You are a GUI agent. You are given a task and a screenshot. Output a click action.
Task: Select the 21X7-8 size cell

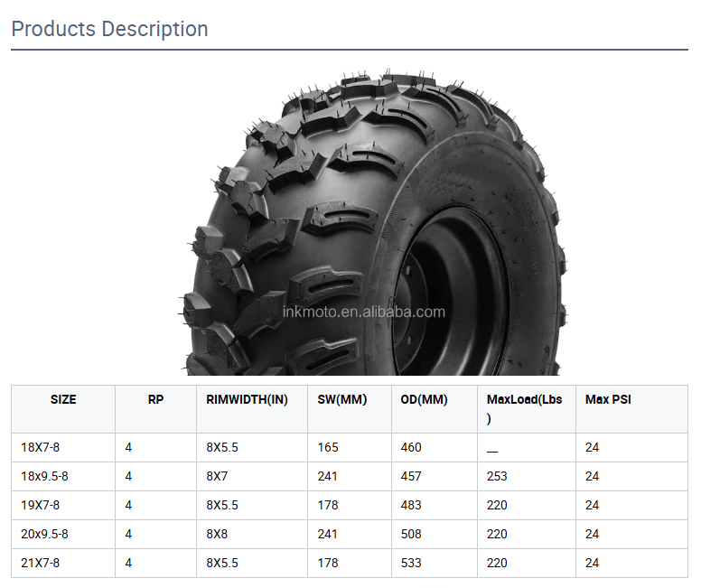[x=41, y=563]
